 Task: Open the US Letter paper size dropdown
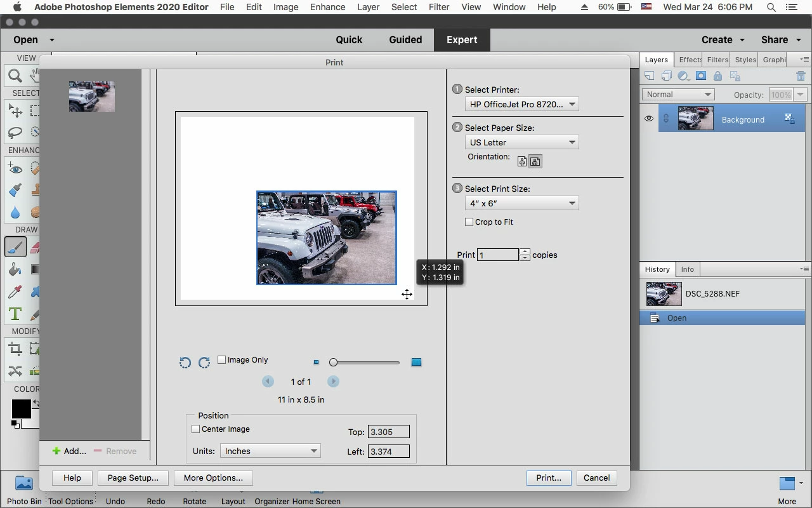tap(521, 142)
